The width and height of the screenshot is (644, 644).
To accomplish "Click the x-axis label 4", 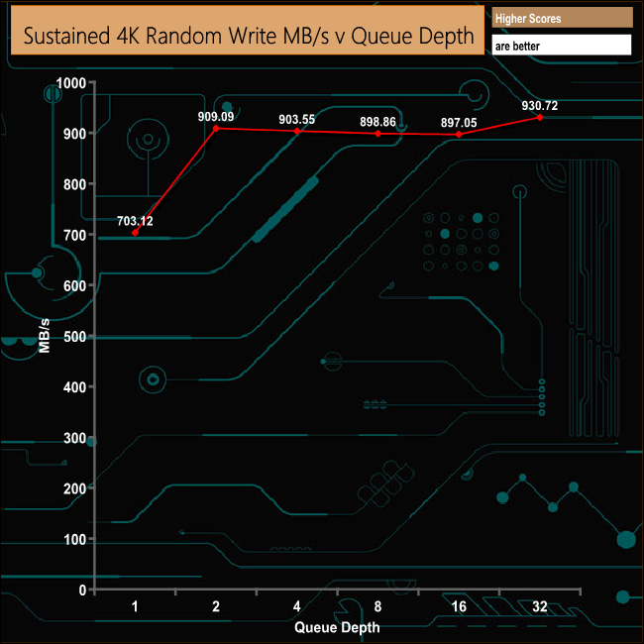I will point(296,606).
